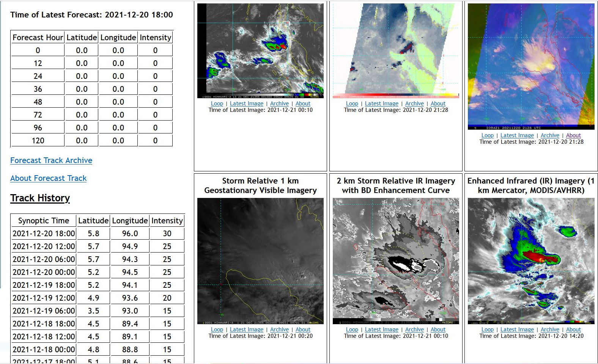Click About under Geostationary Visible Imagery panel

[303, 329]
